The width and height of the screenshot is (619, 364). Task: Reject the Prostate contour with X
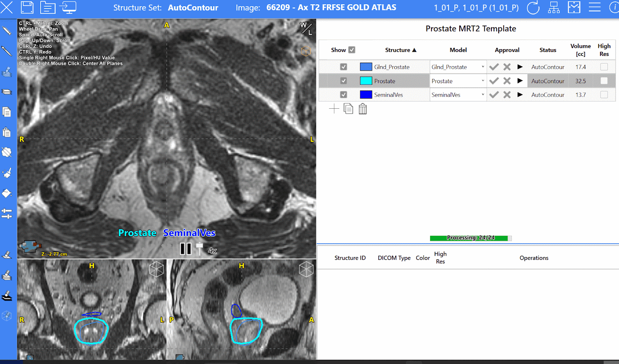coord(507,81)
